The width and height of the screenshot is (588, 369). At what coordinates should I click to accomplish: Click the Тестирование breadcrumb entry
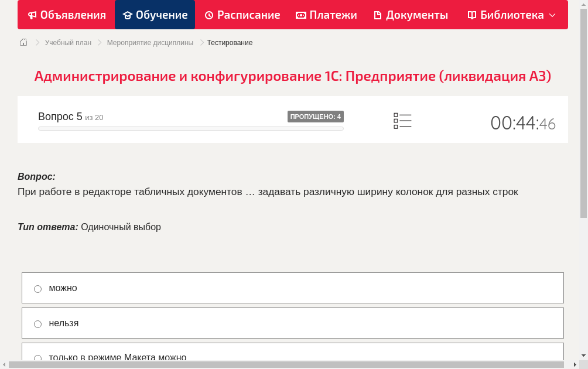pyautogui.click(x=229, y=42)
